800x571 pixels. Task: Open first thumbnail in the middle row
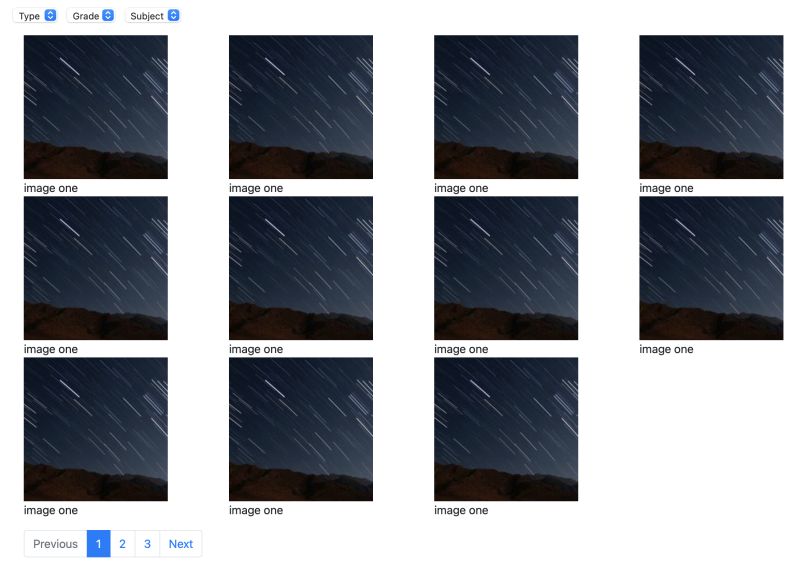pos(96,268)
